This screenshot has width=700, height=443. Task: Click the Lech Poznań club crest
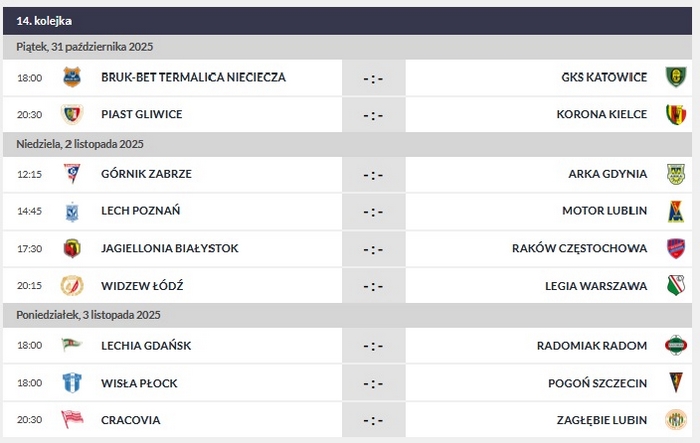click(71, 211)
